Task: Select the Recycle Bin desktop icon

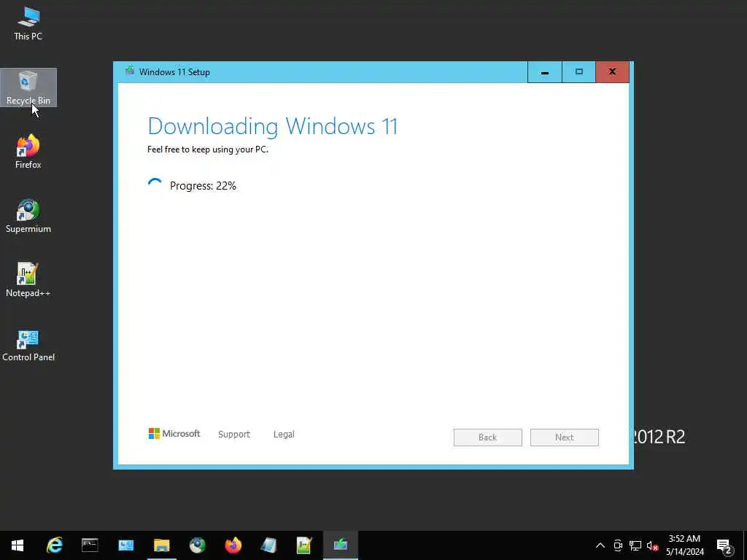Action: (x=28, y=88)
